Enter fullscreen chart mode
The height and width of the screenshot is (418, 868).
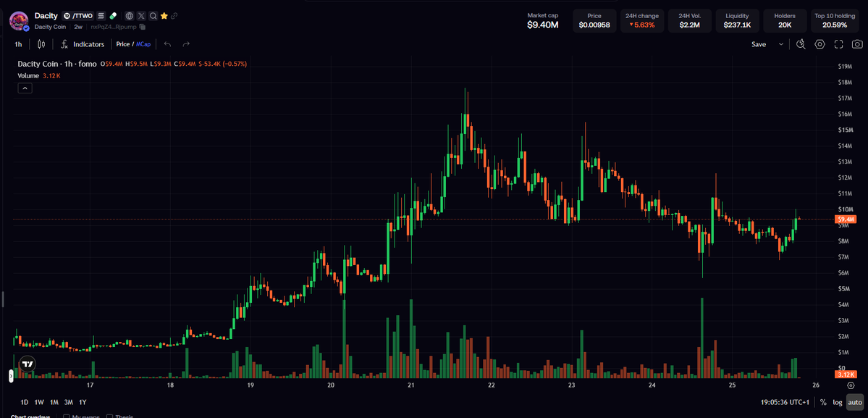(838, 44)
